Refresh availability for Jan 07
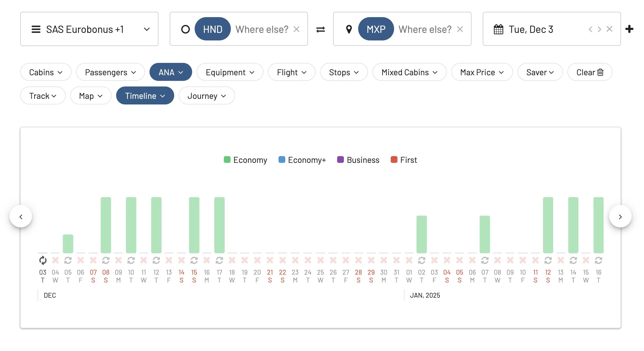Screen dimensions: 644x351 click(485, 260)
